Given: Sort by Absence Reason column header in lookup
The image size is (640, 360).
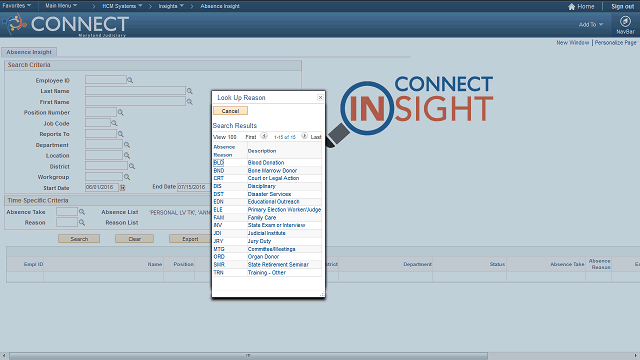Looking at the screenshot, I should (x=224, y=151).
